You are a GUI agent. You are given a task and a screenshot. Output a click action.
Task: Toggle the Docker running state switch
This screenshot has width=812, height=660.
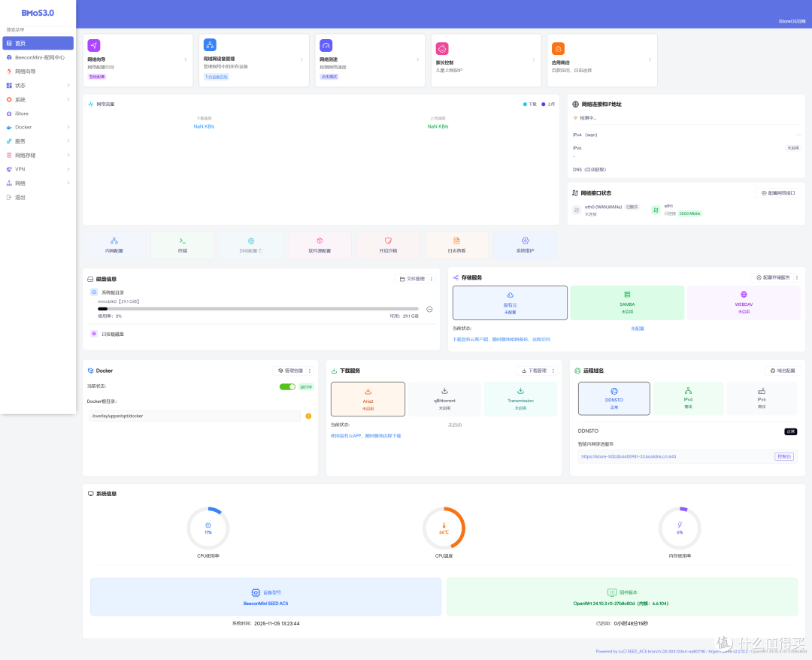tap(287, 386)
